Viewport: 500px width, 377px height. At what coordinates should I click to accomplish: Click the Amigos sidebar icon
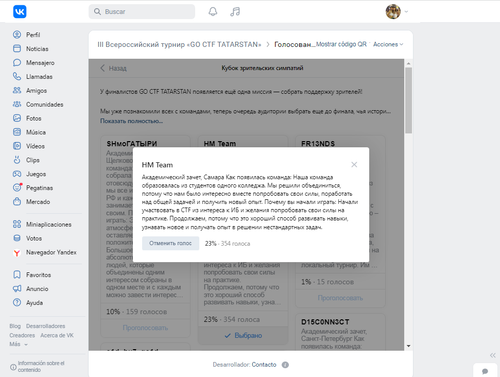click(x=17, y=90)
